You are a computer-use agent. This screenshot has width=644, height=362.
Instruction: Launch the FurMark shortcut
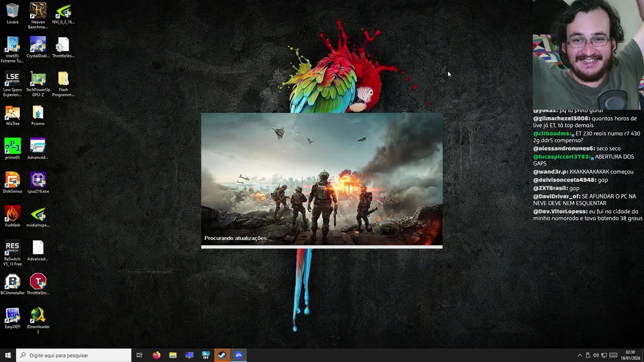click(13, 217)
